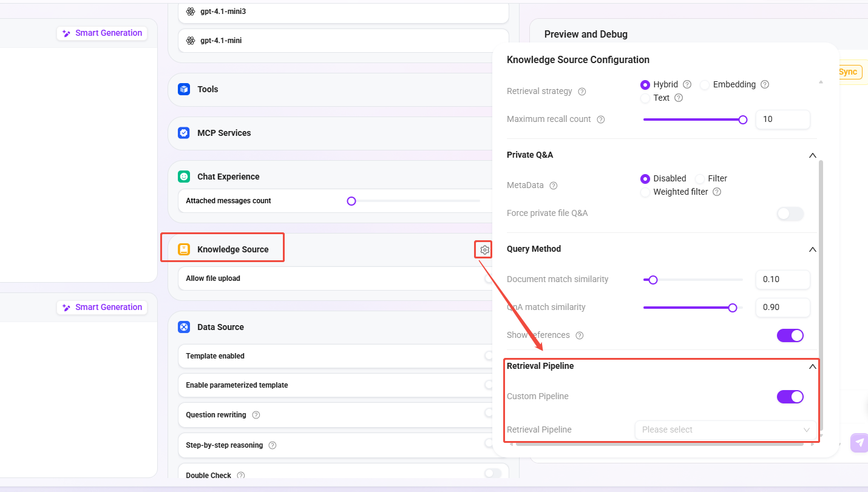Click the Document match similarity value field
The height and width of the screenshot is (492, 868).
coord(783,280)
